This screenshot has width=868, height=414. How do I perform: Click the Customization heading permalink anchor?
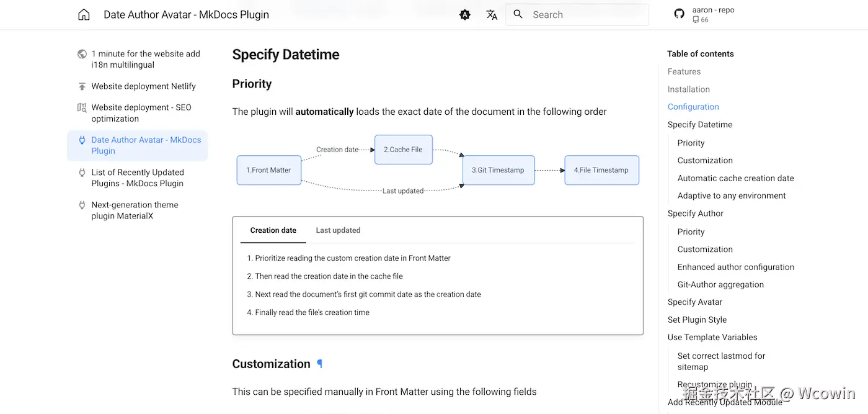click(x=320, y=364)
